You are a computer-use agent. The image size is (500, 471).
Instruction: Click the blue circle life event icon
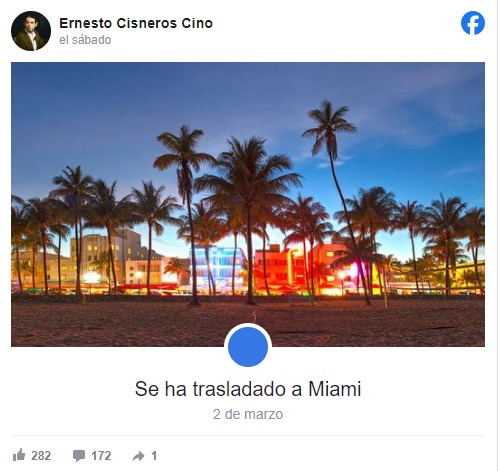(248, 347)
